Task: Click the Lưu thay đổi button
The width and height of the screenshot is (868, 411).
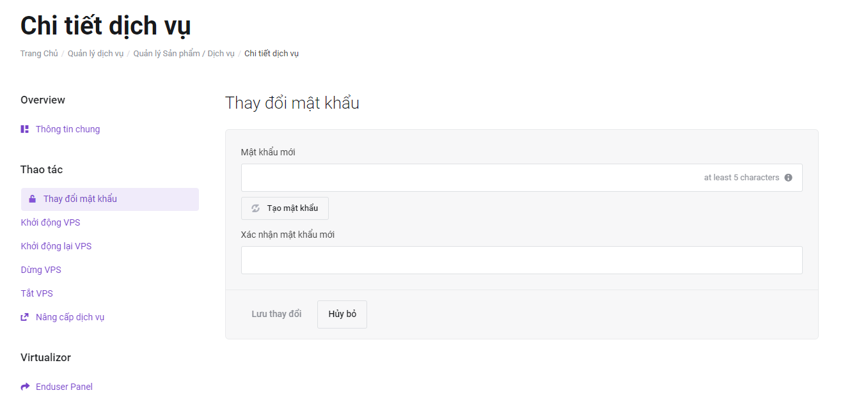Action: 276,314
